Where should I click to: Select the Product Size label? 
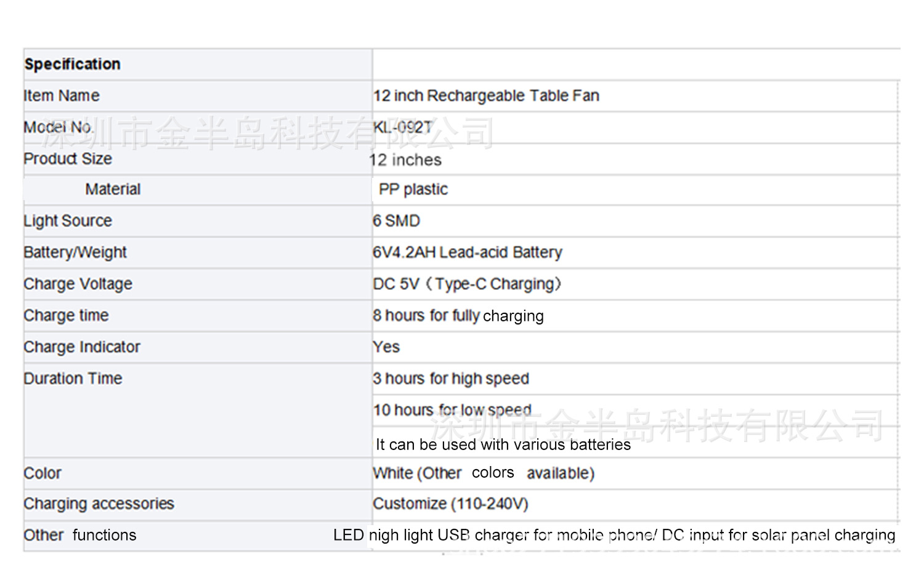68,159
